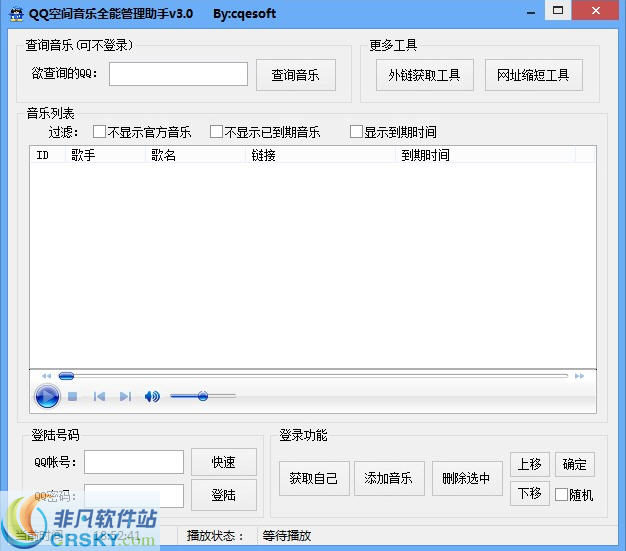This screenshot has height=551, width=626.
Task: Focus the QQ帐号 input field
Action: (134, 462)
